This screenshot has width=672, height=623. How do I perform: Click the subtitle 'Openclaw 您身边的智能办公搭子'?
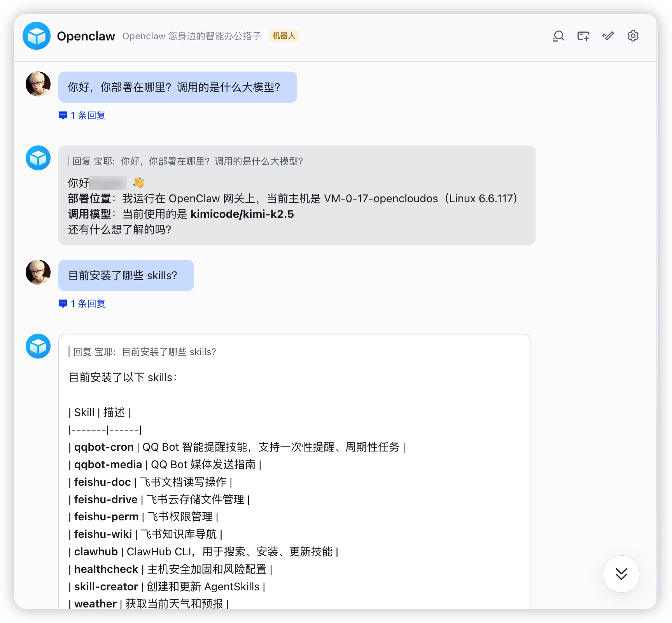point(192,36)
